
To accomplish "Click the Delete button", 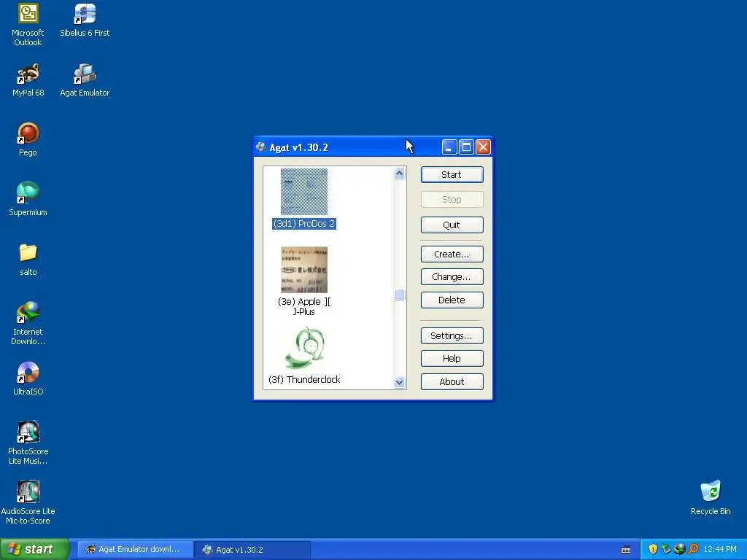I will [x=452, y=300].
